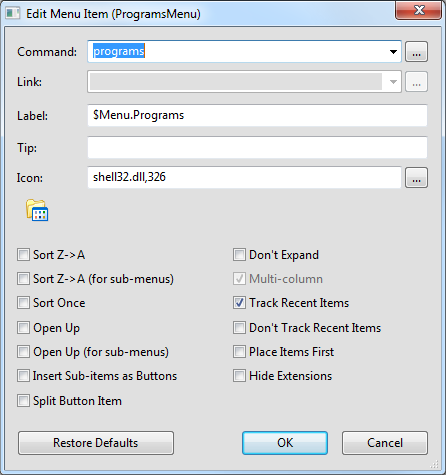Check Place Items First
The height and width of the screenshot is (475, 446).
point(239,352)
